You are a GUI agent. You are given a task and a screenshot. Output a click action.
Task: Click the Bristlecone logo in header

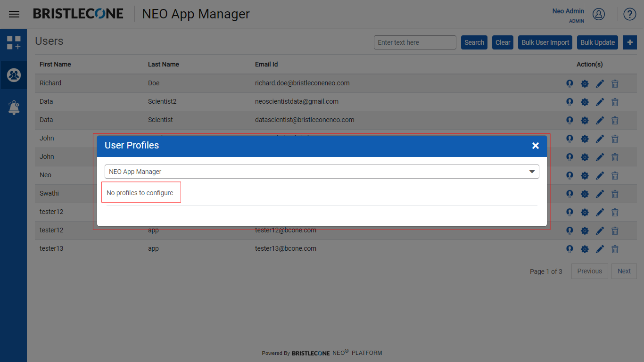(x=78, y=14)
